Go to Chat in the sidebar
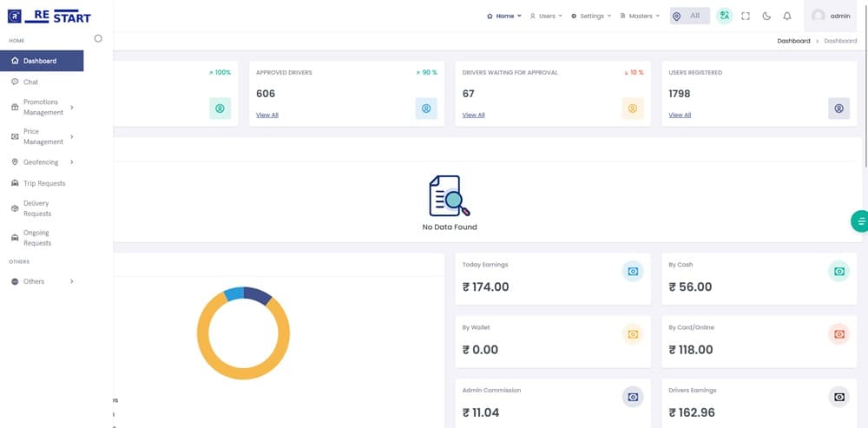 click(x=30, y=82)
